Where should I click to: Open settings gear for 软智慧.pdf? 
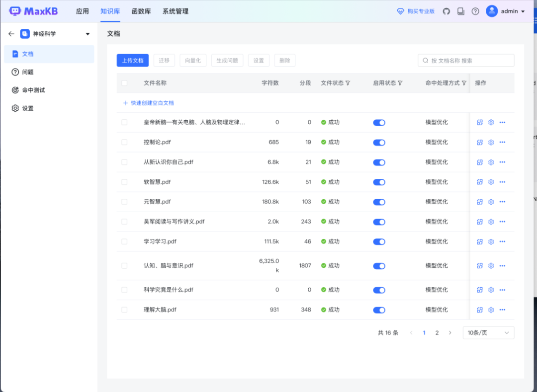pos(491,182)
